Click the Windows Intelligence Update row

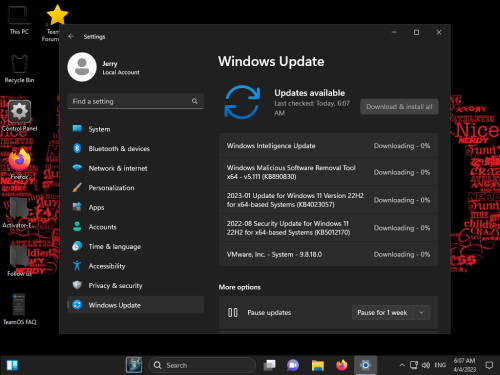(328, 146)
